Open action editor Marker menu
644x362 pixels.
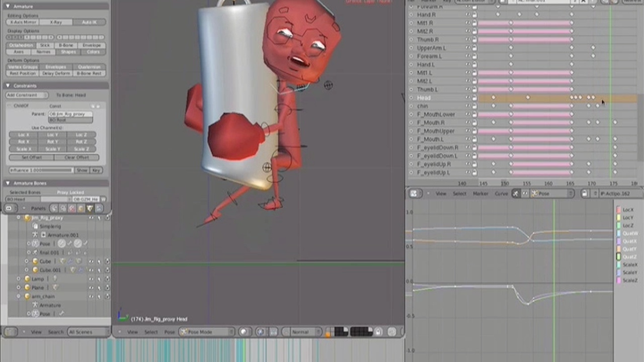[x=429, y=2]
